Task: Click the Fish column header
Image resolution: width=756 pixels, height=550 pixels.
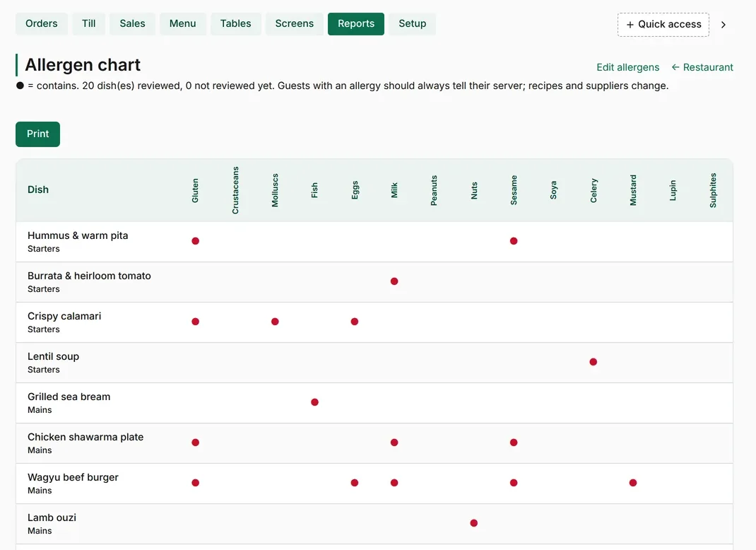Action: pos(315,191)
